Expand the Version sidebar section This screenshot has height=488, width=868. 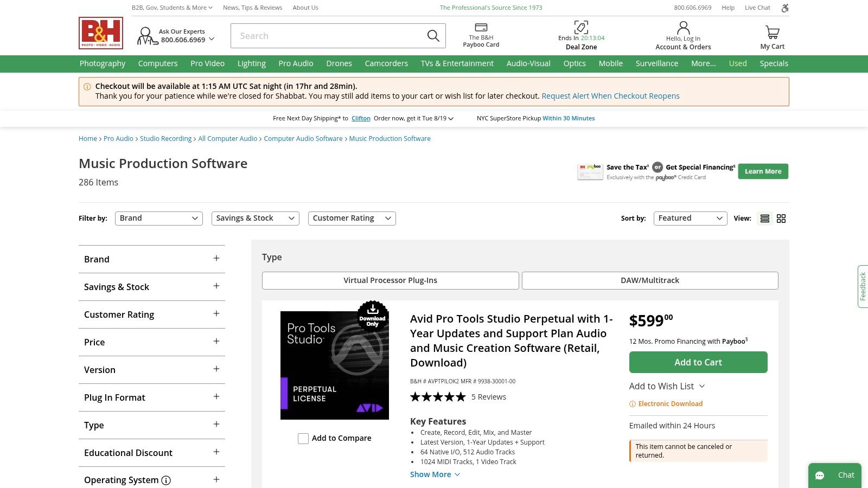(152, 370)
